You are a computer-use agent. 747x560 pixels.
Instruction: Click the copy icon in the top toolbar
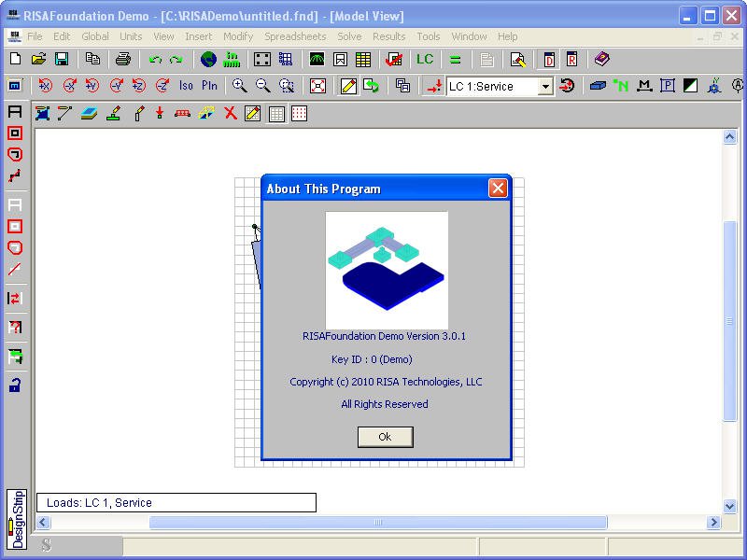(x=92, y=59)
